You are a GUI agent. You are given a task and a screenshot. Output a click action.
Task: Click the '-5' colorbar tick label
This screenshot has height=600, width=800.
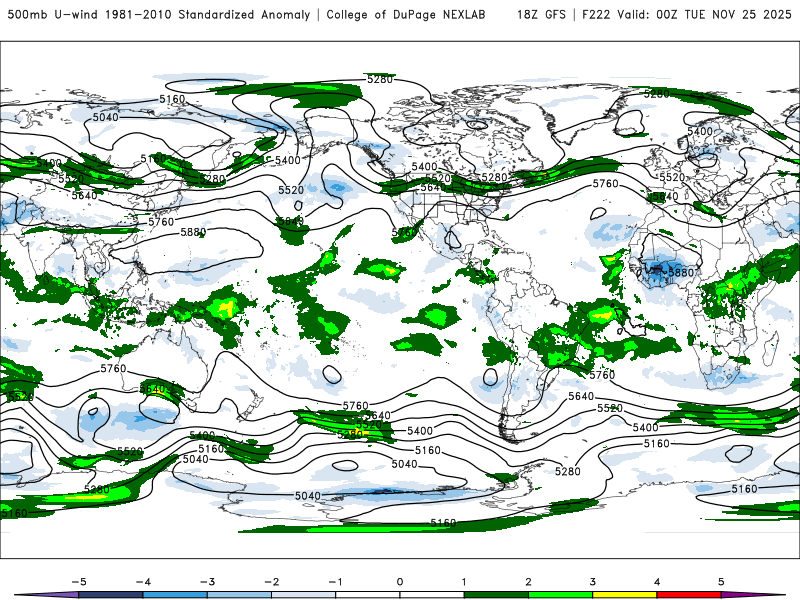point(79,582)
